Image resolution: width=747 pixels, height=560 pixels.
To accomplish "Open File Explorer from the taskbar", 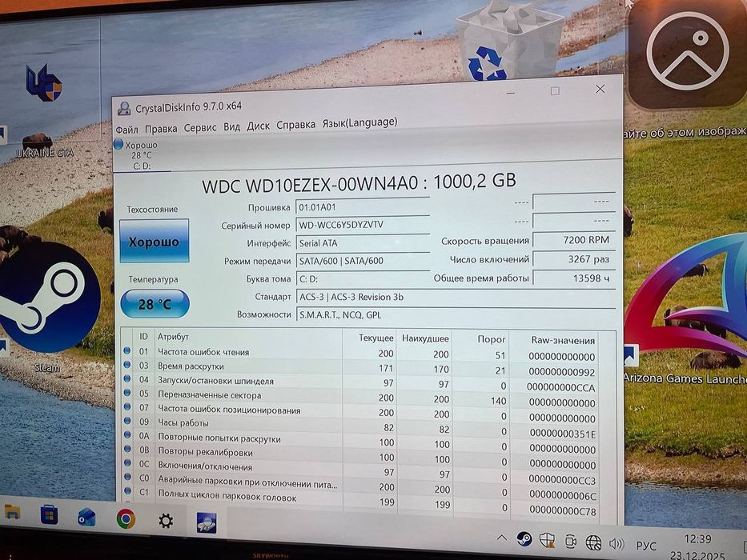I will [11, 514].
